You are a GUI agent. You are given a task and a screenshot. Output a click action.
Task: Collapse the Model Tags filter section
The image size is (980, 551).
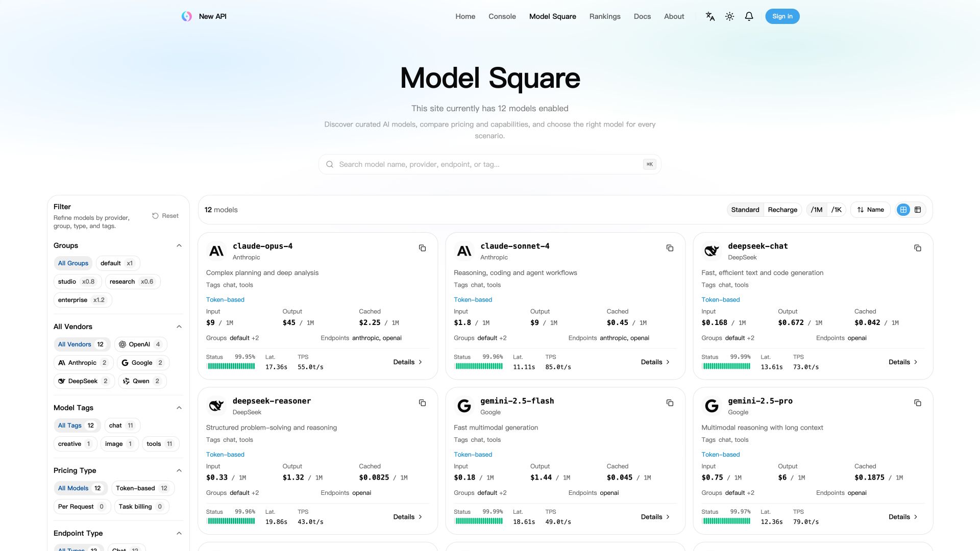tap(179, 408)
